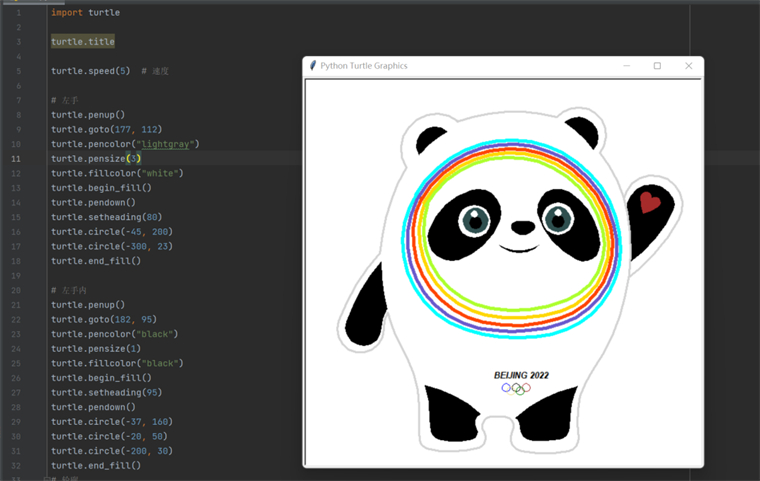The width and height of the screenshot is (760, 481).
Task: Click 'turtle.circle(-200, 30)' line
Action: [112, 451]
